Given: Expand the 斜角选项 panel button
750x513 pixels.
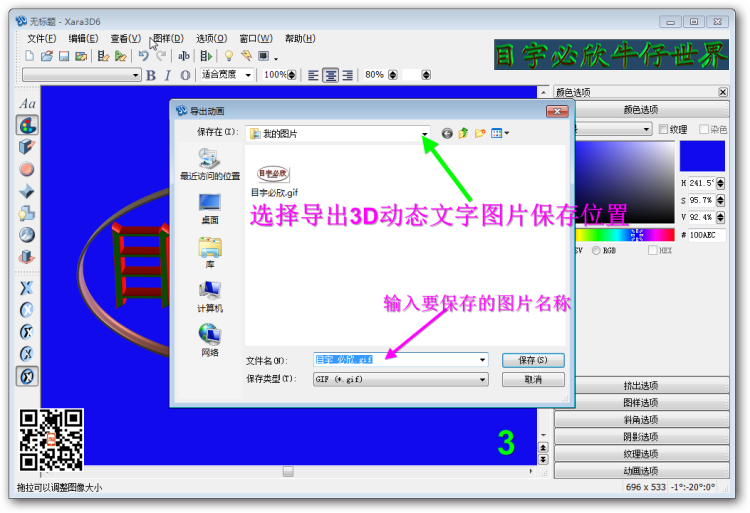Looking at the screenshot, I should [x=641, y=420].
